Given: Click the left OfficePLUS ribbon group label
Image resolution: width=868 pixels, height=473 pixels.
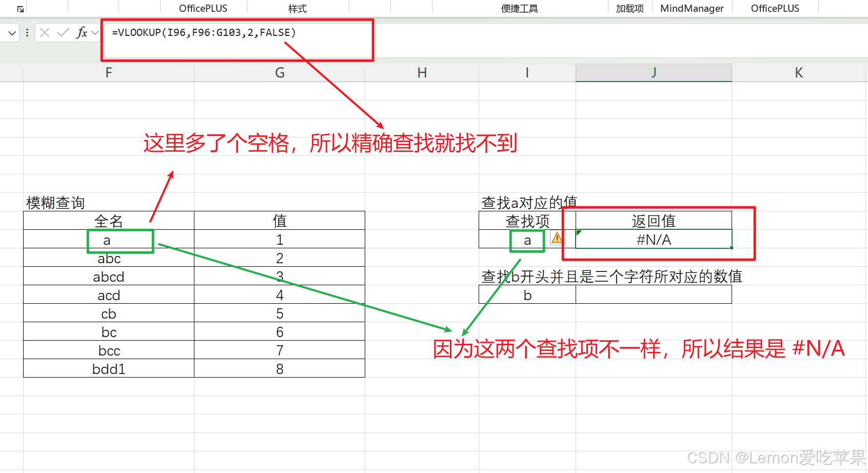Looking at the screenshot, I should tap(203, 9).
